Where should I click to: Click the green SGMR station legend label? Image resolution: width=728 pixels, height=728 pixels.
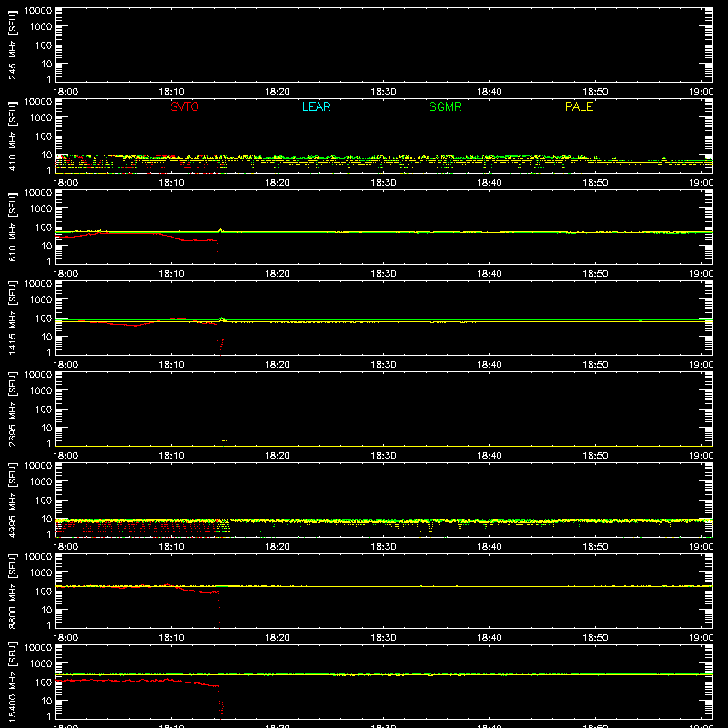[445, 106]
